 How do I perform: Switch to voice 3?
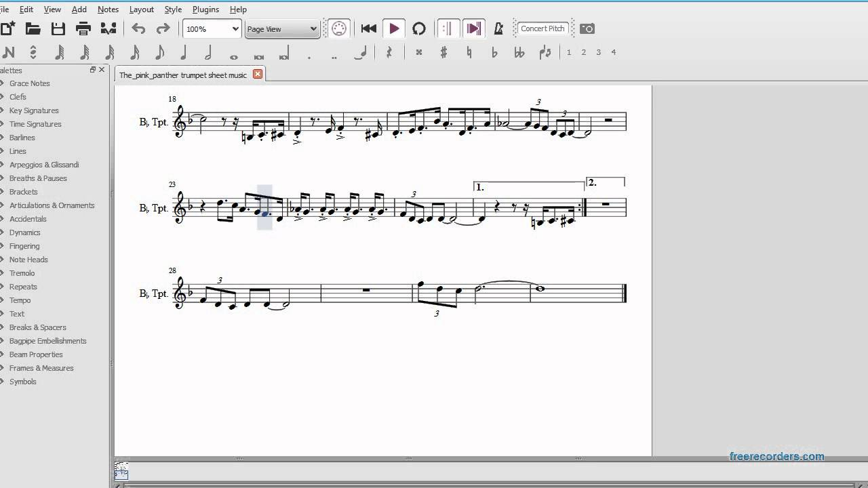tap(599, 52)
